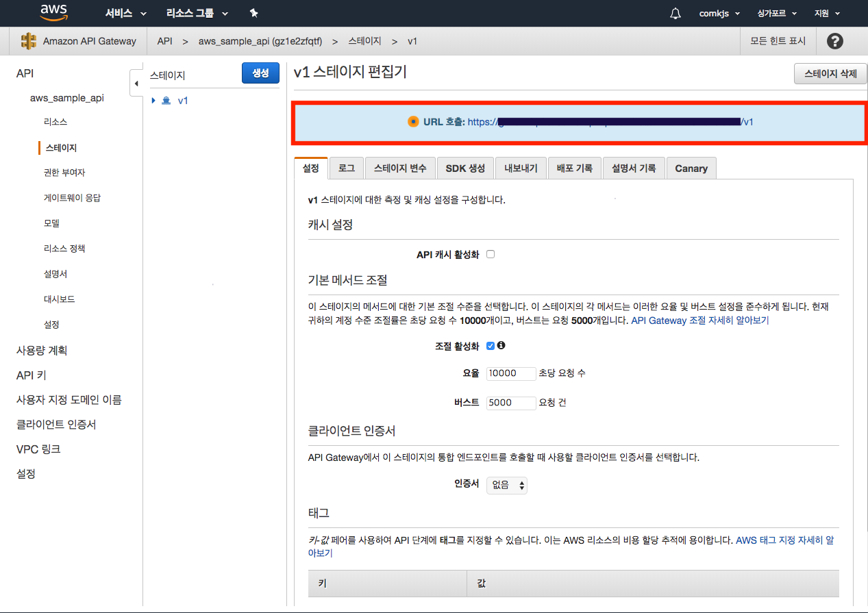868x613 pixels.
Task: Click the Amazon API Gateway service icon
Action: (x=28, y=41)
